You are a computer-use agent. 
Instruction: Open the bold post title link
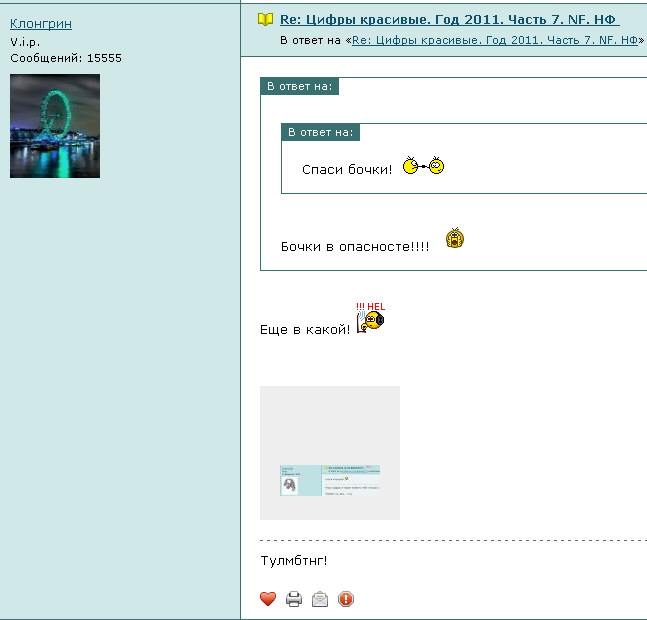[x=449, y=19]
